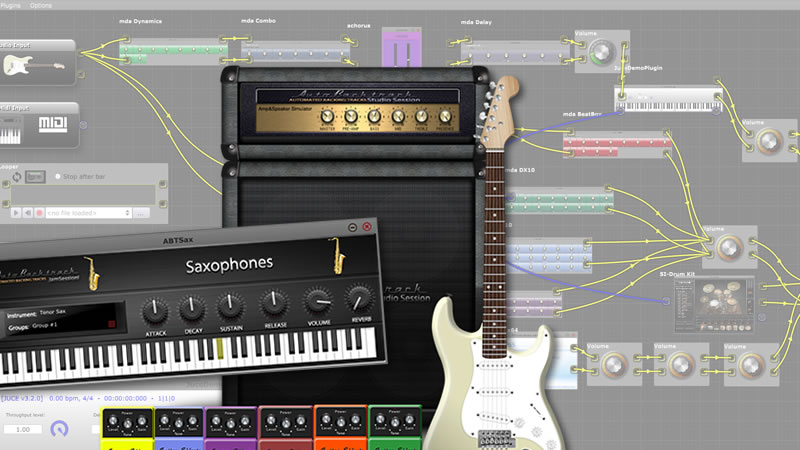Click the blue circular throughput dial
Screen dimensions: 800x450
[x=59, y=429]
